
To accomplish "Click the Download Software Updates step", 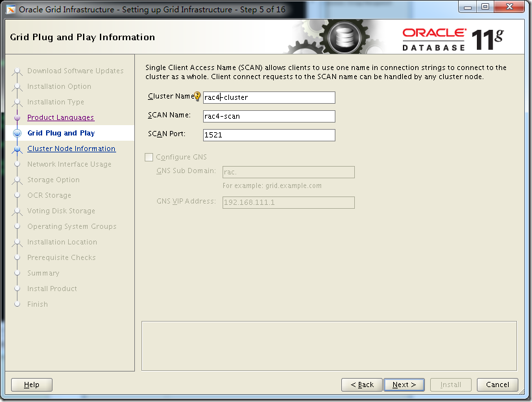I will coord(75,71).
